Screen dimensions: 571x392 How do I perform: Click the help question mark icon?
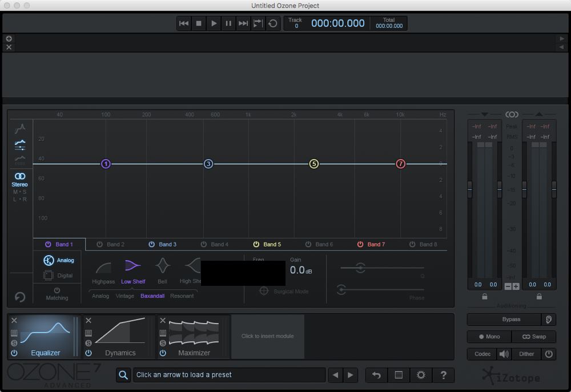pyautogui.click(x=444, y=375)
